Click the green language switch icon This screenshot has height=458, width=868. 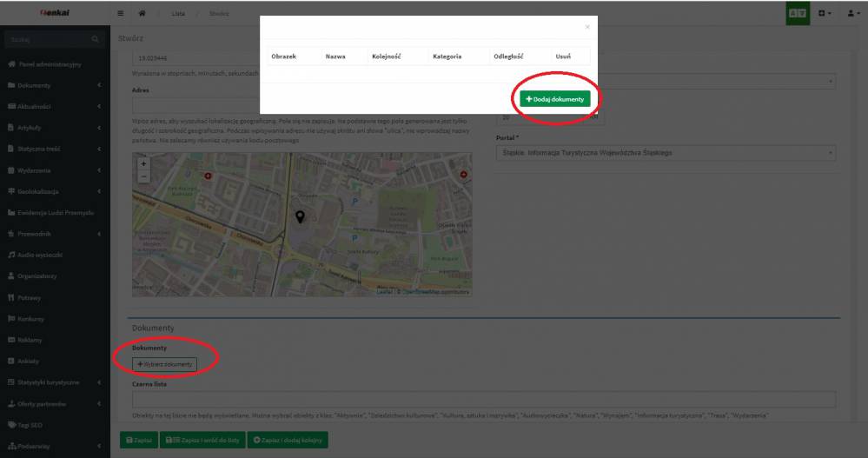point(798,13)
